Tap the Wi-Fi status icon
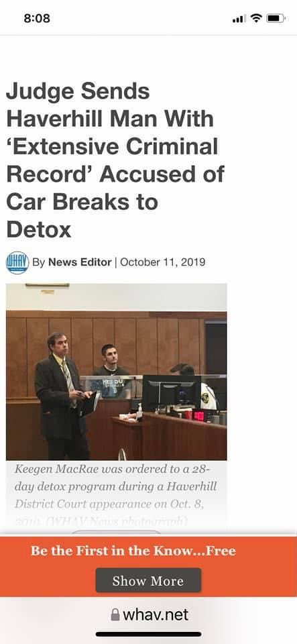The image size is (297, 644). [256, 18]
